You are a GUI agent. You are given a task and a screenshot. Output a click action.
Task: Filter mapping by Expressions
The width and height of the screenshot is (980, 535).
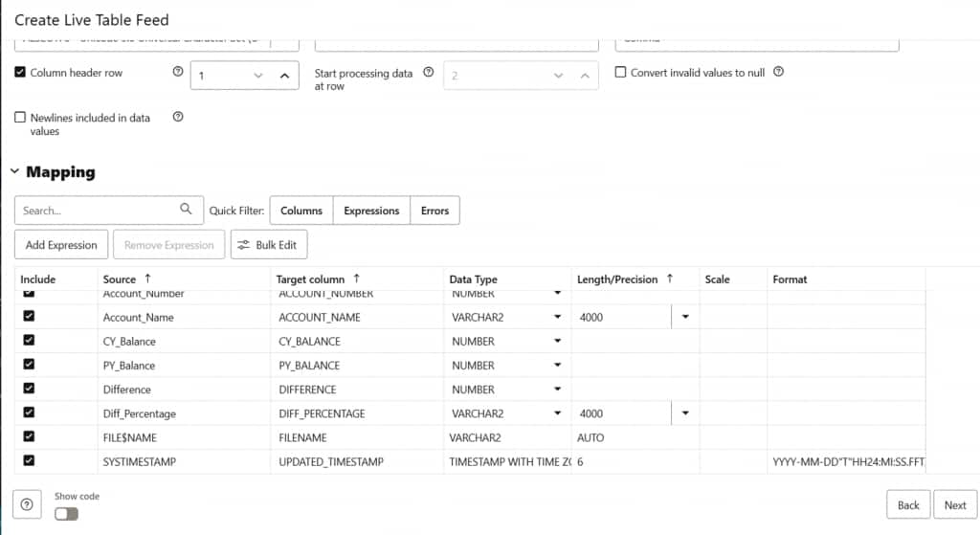(371, 211)
